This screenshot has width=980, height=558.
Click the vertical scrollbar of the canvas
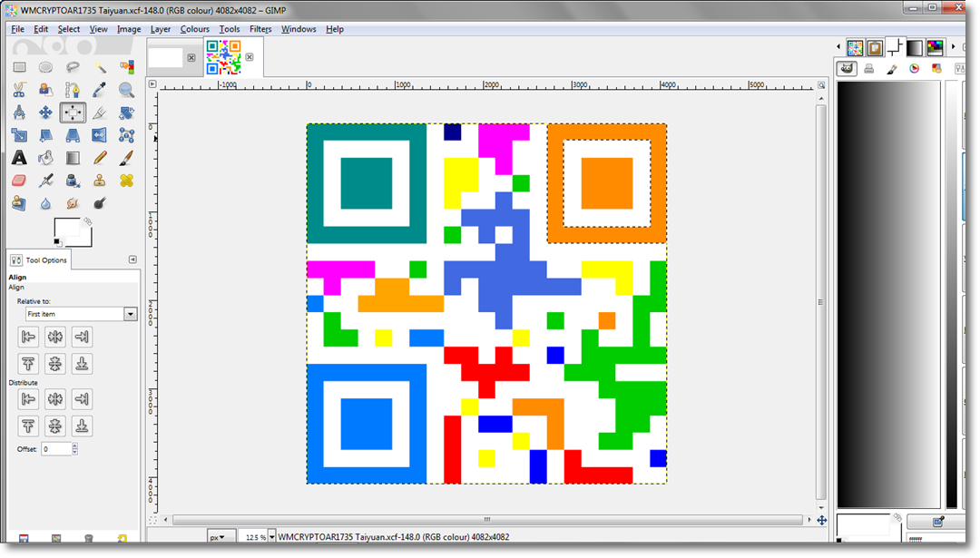(x=821, y=302)
